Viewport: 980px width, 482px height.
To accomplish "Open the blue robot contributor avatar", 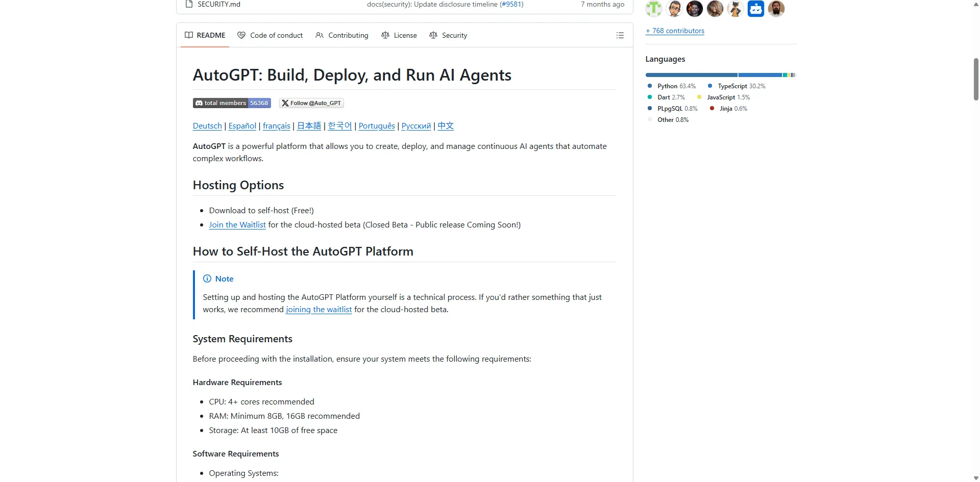I will point(755,9).
